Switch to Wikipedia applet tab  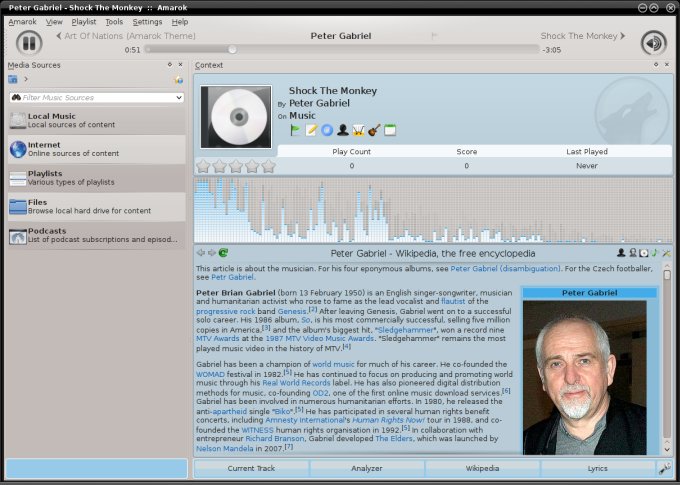(x=482, y=469)
